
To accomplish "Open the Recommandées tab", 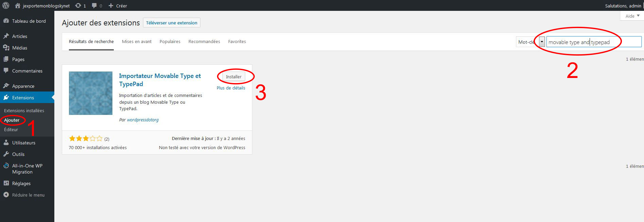I will (x=204, y=42).
